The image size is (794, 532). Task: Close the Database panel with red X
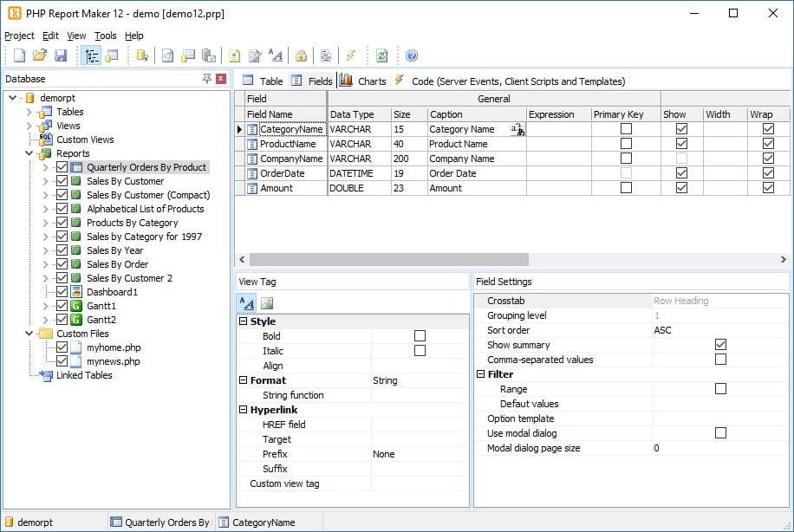[x=221, y=79]
